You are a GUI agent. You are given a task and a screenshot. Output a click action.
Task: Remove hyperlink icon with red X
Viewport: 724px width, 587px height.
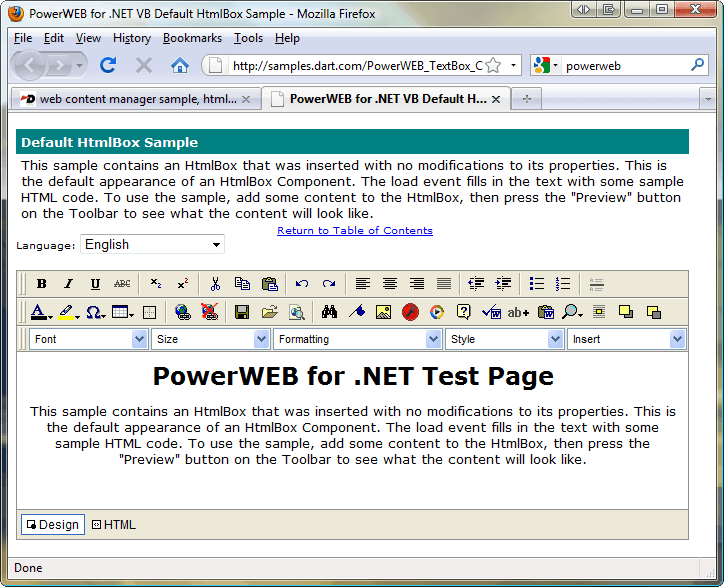click(210, 312)
